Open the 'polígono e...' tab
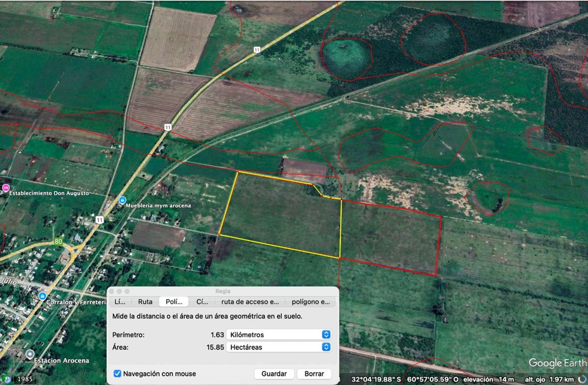Image resolution: width=588 pixels, height=385 pixels. pyautogui.click(x=311, y=302)
